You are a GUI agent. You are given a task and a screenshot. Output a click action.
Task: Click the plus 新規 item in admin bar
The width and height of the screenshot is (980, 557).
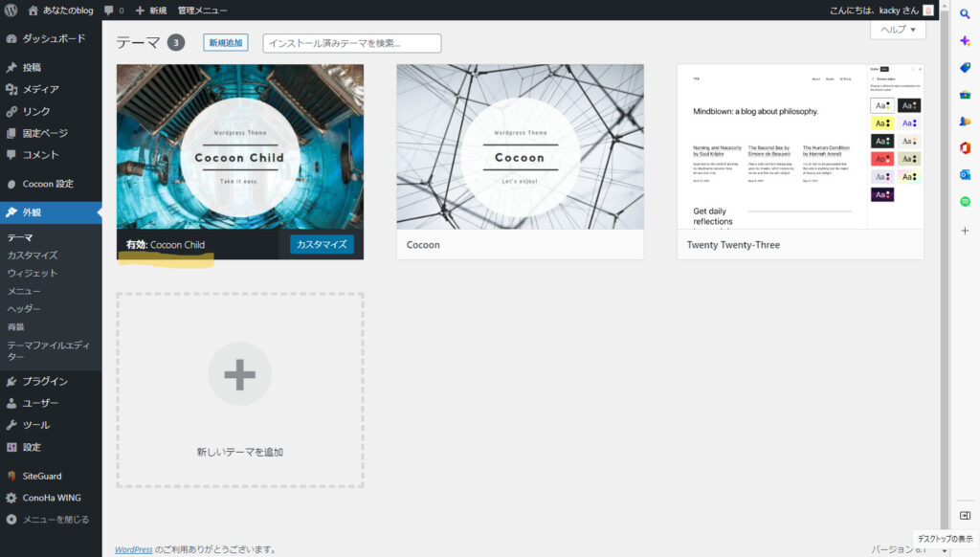[150, 10]
